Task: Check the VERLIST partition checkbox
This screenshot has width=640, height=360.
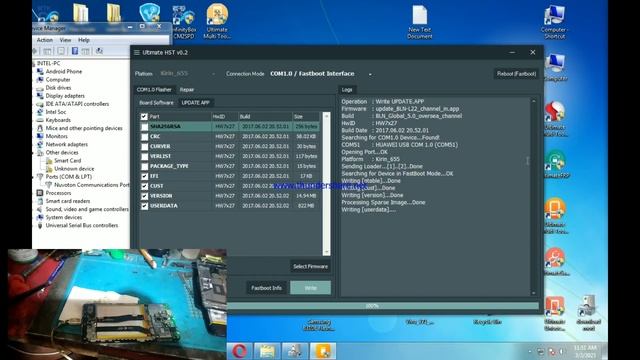Action: coord(144,156)
